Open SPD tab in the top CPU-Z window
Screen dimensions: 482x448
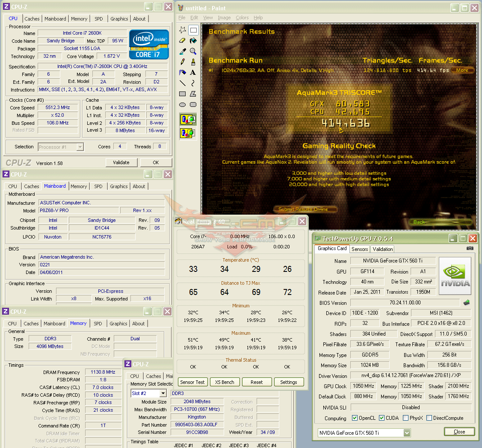[x=99, y=19]
